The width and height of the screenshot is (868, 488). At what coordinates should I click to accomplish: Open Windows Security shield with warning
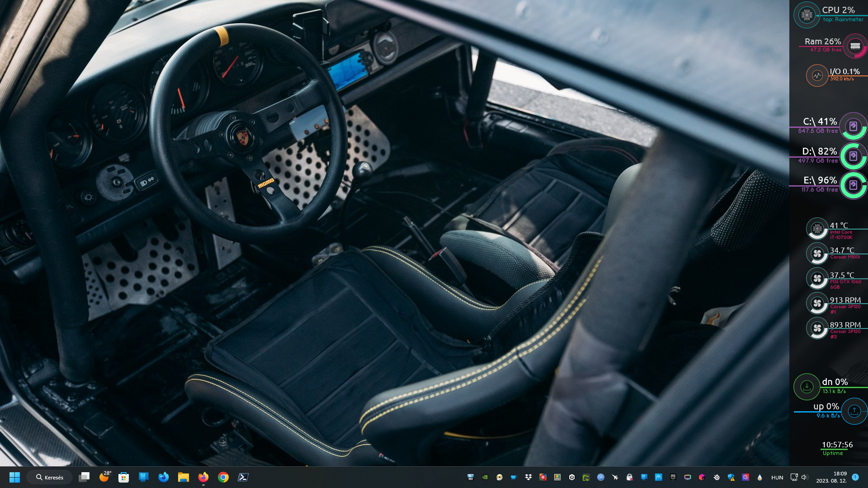click(x=731, y=477)
